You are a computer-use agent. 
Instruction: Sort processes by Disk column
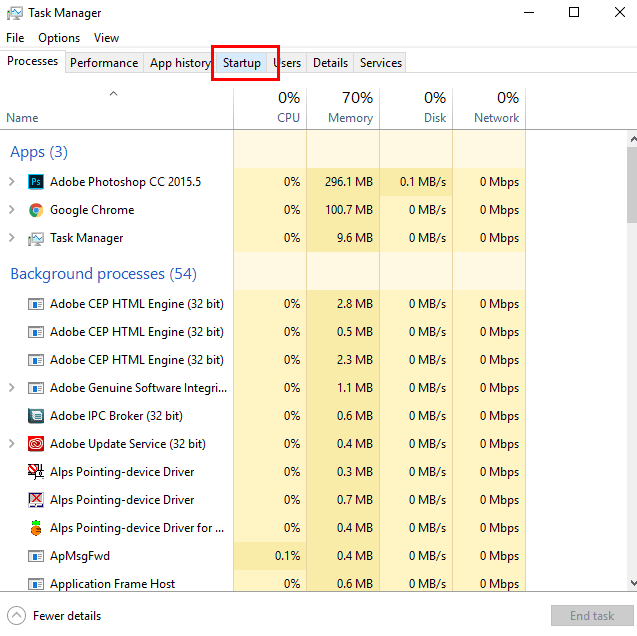click(x=416, y=108)
